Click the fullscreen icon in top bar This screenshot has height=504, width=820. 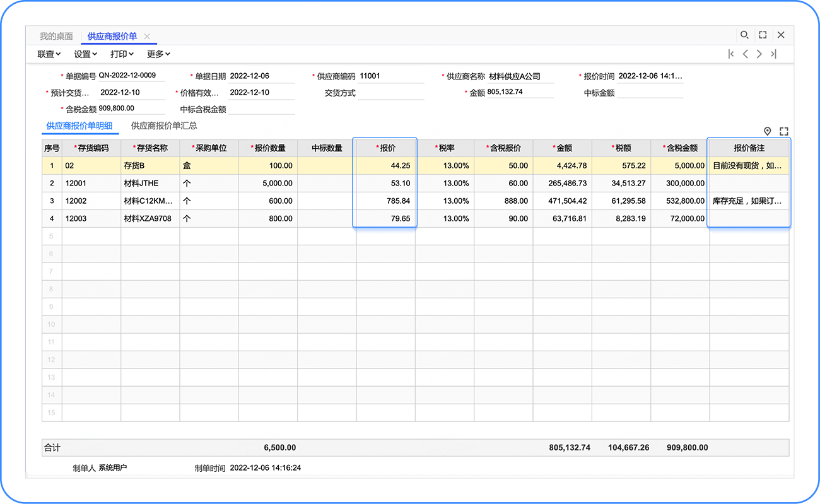(763, 35)
